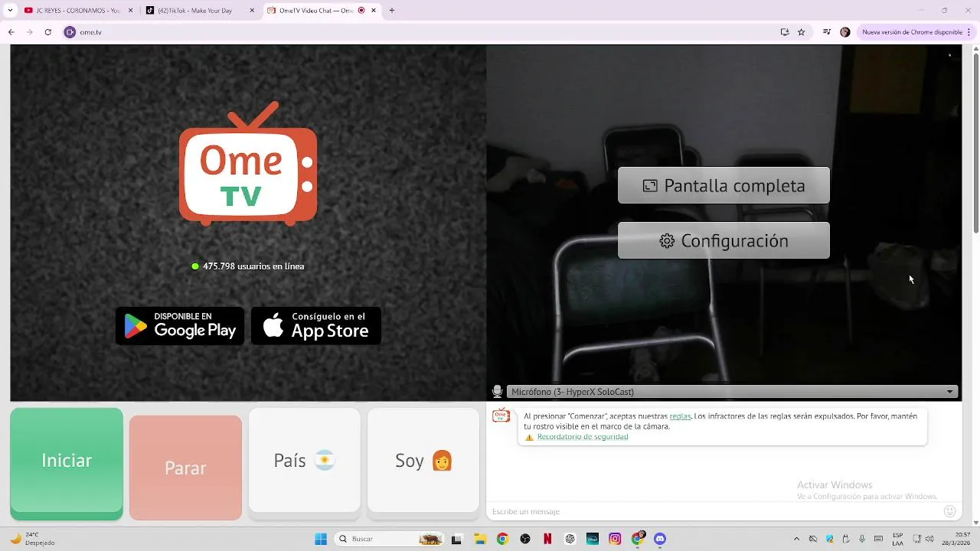Viewport: 980px width, 551px height.
Task: Click the OmeTV avatar icon in chat
Action: (501, 416)
